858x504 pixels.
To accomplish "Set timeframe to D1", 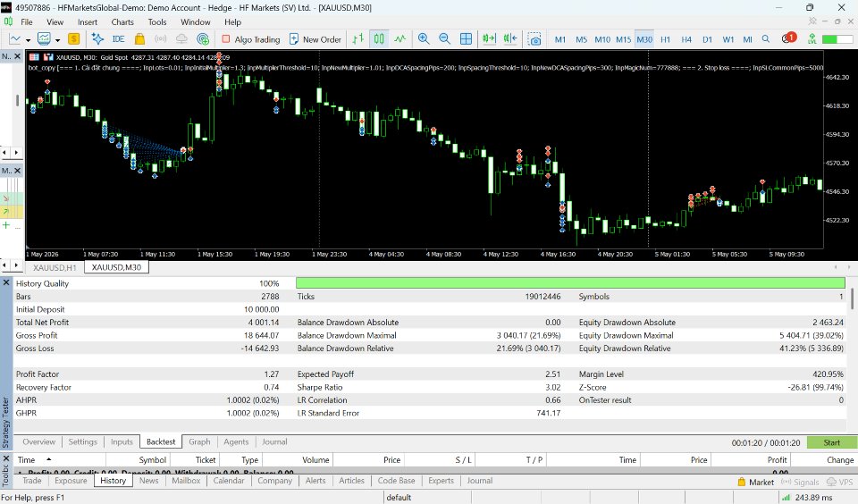I will (707, 39).
